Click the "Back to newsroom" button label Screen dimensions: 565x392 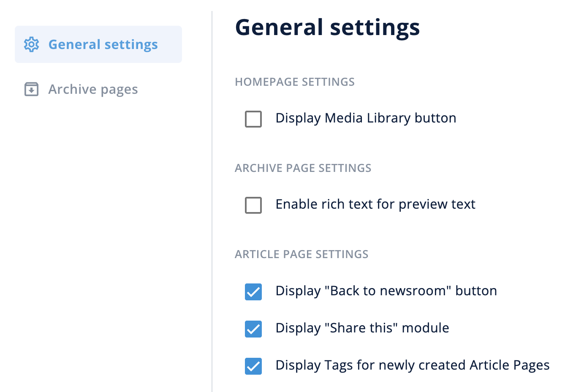386,291
